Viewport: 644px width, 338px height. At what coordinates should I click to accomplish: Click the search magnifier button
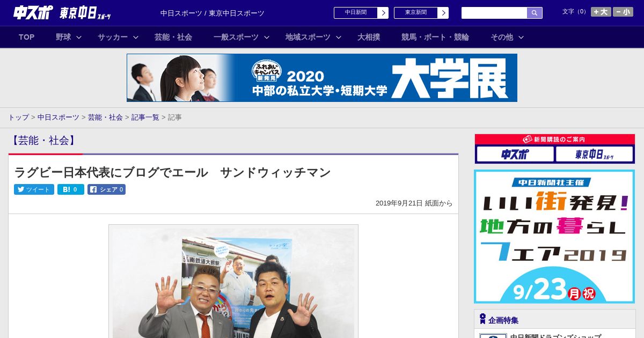tap(535, 13)
